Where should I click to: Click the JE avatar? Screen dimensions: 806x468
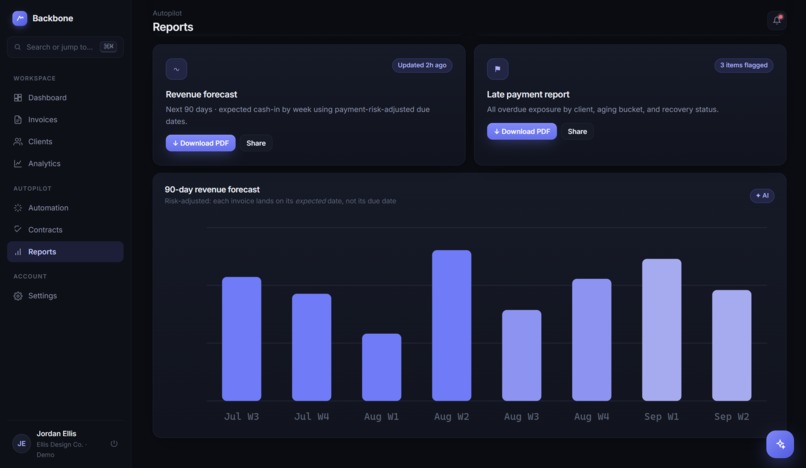tap(22, 443)
